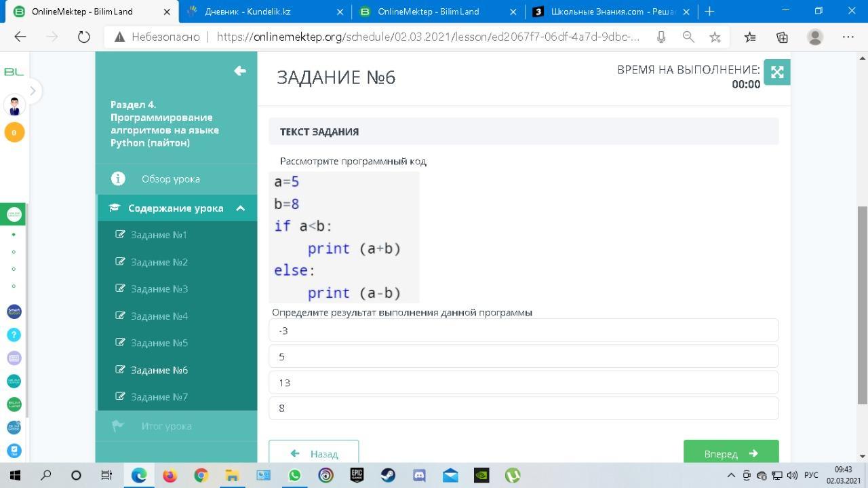868x488 pixels.
Task: Click Итог урока at sidebar bottom
Action: point(166,426)
